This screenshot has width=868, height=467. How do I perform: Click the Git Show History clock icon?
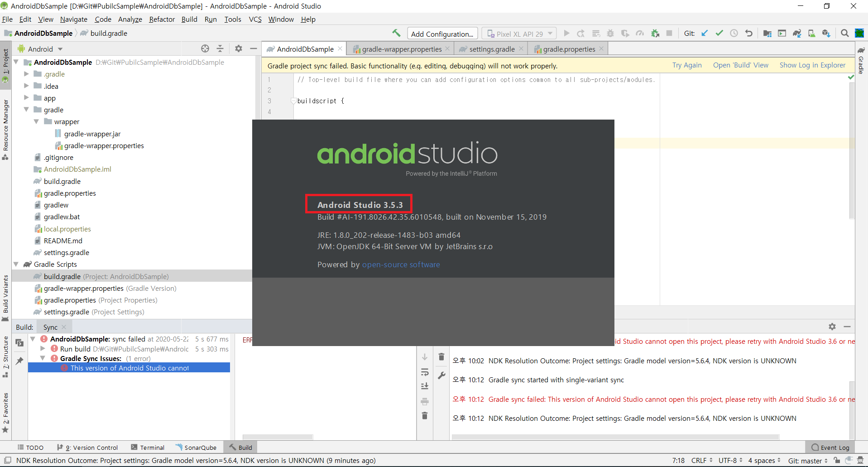click(734, 34)
